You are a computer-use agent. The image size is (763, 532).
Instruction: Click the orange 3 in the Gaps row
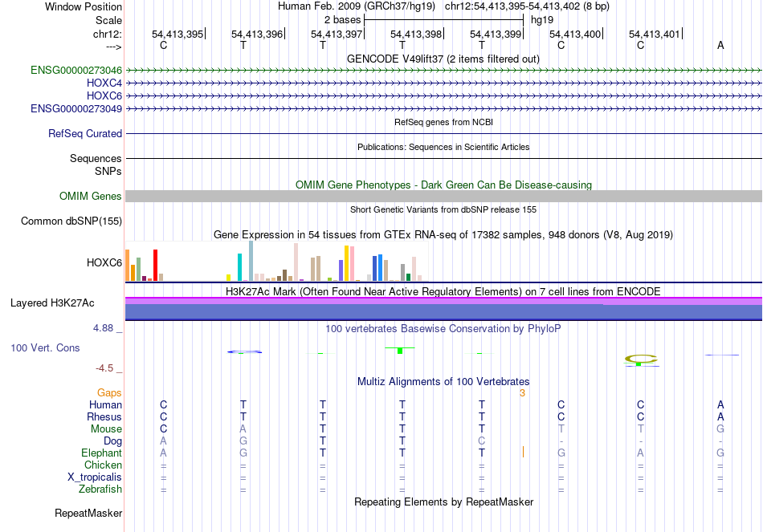tap(522, 393)
